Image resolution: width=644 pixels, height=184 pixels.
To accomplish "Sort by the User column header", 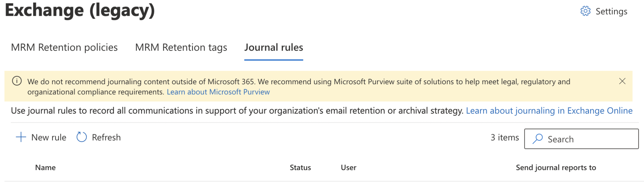I will (349, 168).
